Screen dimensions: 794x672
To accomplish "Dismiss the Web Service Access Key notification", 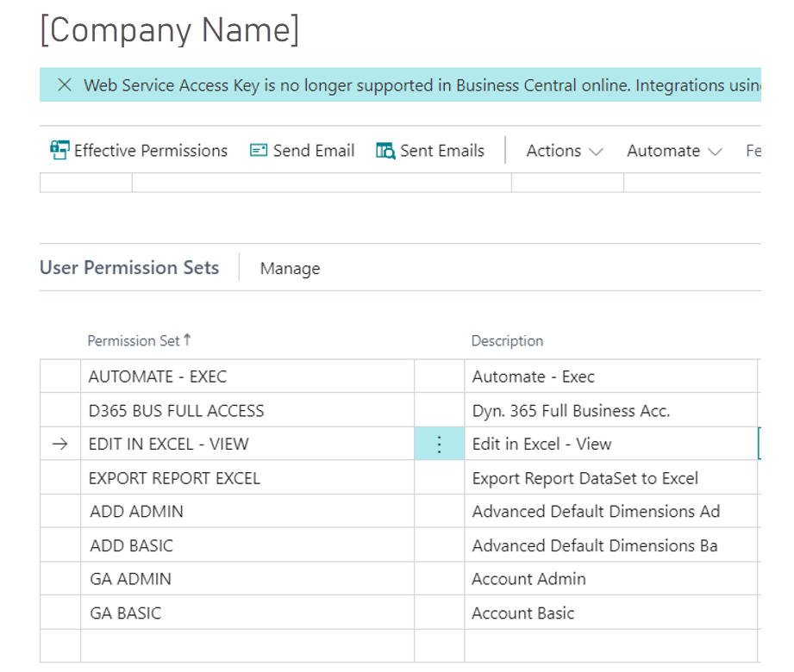I will [64, 85].
